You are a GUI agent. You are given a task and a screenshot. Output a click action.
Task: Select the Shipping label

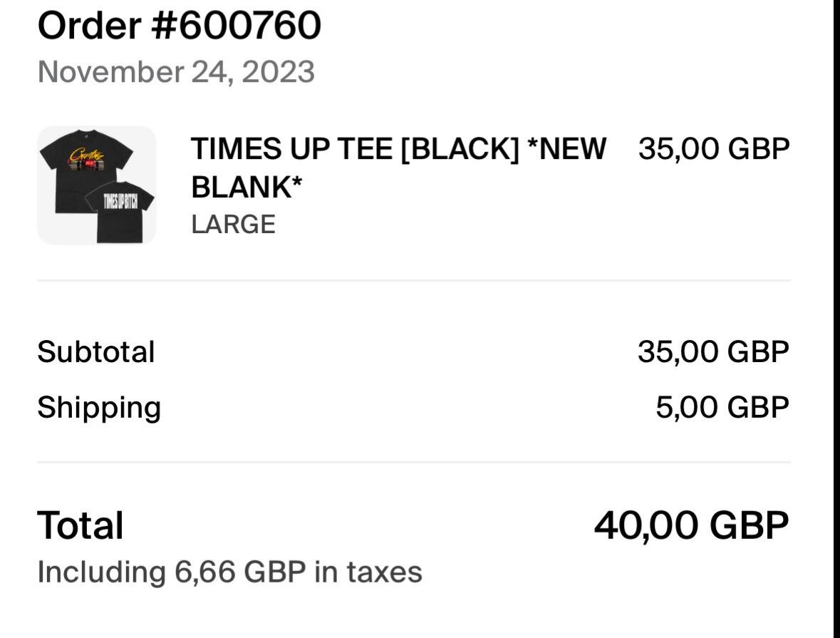pos(99,408)
